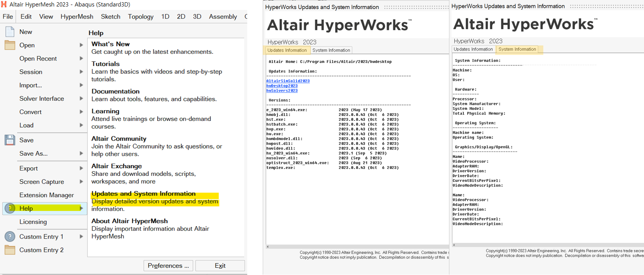This screenshot has height=275, width=644.
Task: Expand the Open submenu arrow
Action: pyautogui.click(x=81, y=45)
